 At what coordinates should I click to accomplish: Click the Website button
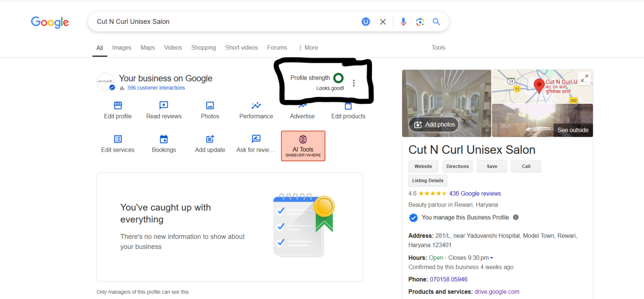tap(423, 166)
